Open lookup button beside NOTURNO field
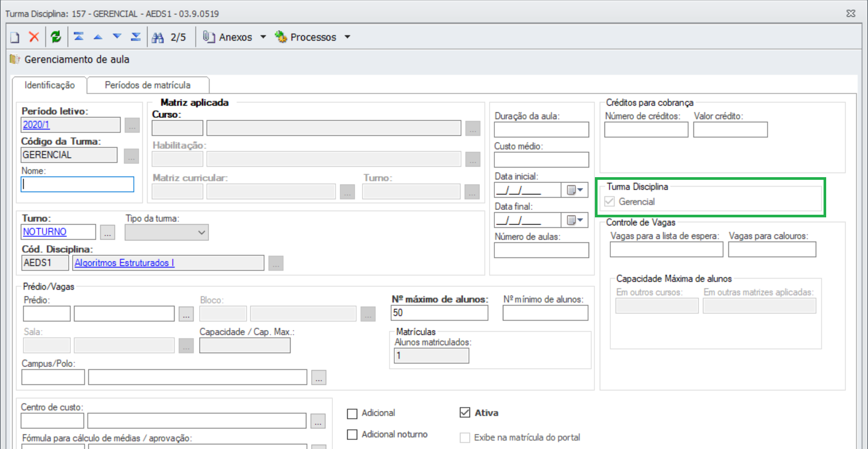This screenshot has height=449, width=868. (108, 232)
